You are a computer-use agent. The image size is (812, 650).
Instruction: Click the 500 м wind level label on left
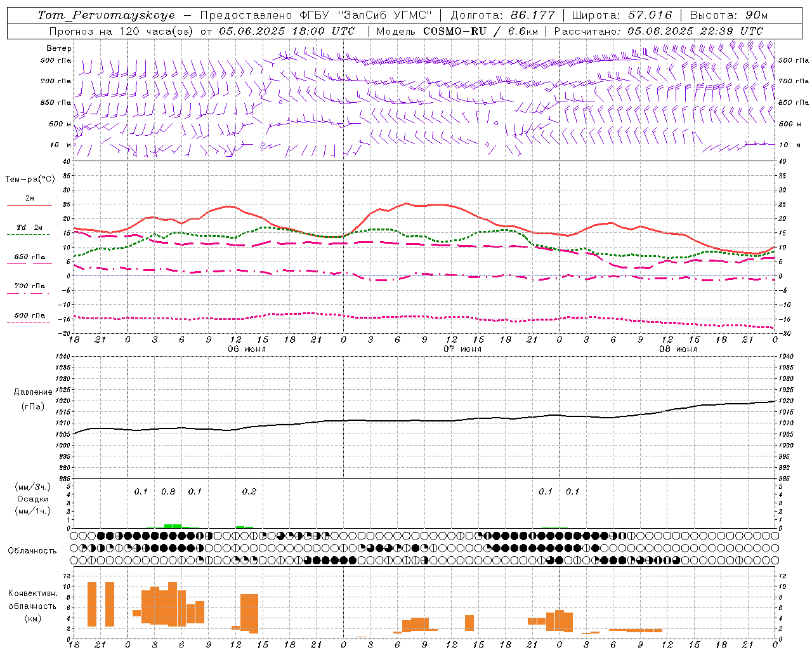(60, 124)
